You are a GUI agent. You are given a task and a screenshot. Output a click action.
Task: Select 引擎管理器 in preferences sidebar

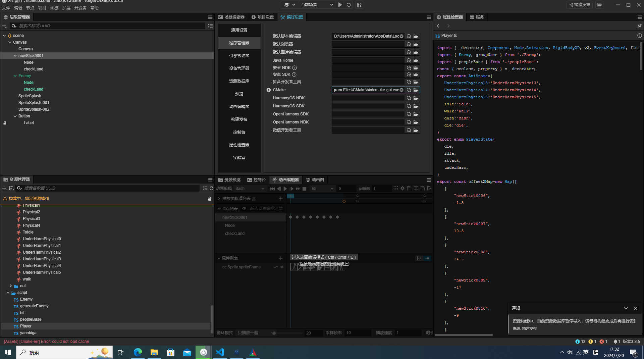tap(239, 56)
